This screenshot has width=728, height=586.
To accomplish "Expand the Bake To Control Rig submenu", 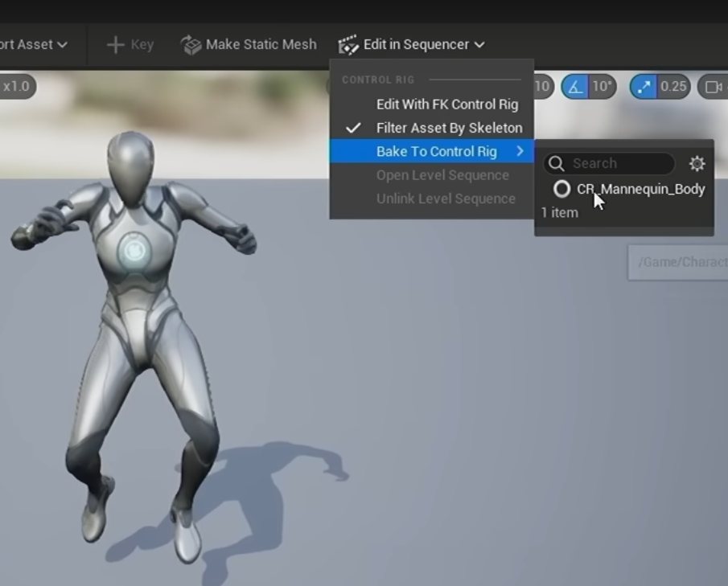I will (432, 151).
